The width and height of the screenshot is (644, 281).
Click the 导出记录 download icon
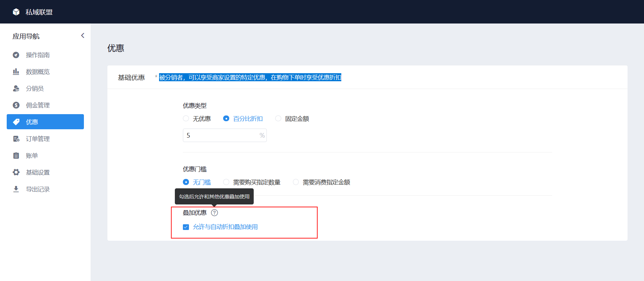[16, 189]
